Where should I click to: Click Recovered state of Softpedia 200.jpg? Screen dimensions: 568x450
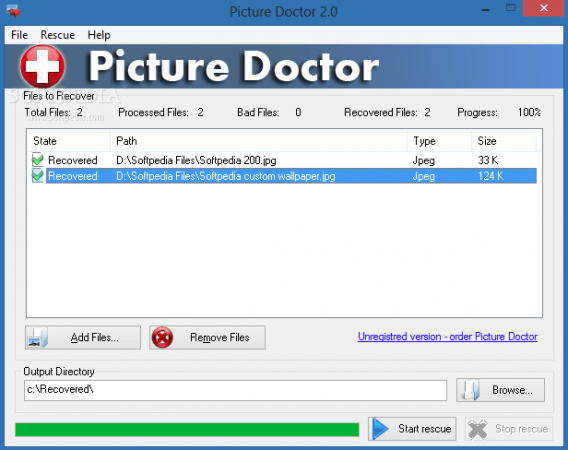72,160
